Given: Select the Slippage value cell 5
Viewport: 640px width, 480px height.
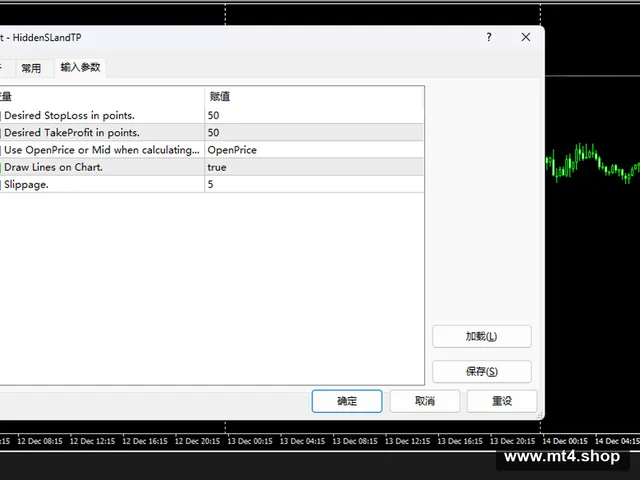Looking at the screenshot, I should [313, 184].
